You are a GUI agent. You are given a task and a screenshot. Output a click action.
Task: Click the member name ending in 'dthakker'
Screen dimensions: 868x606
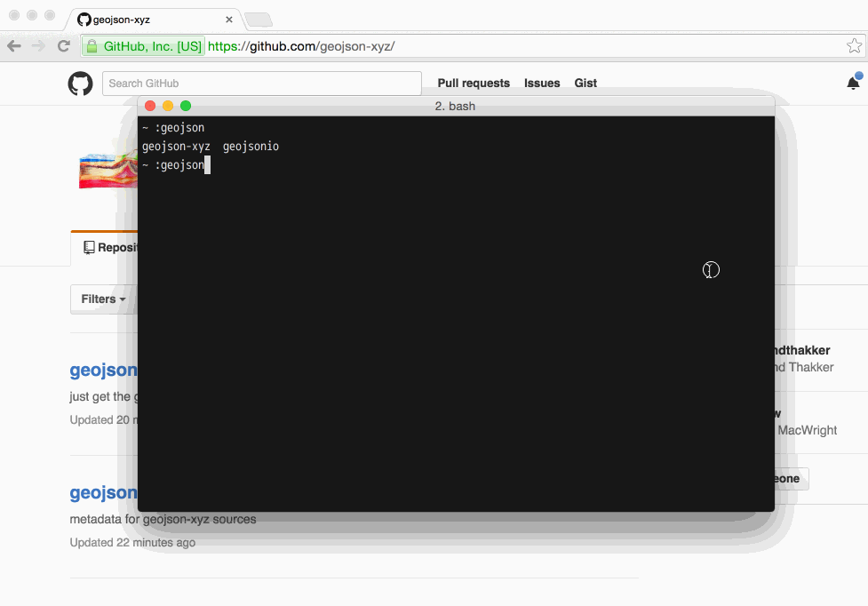point(802,350)
